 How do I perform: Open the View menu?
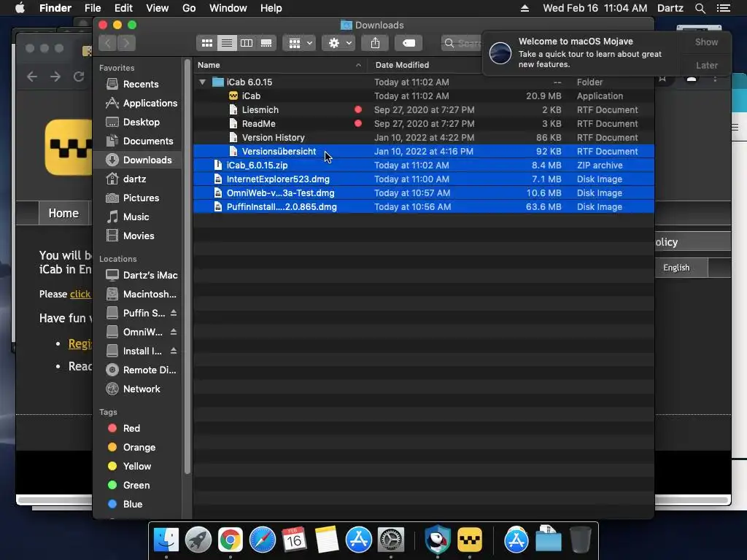[158, 8]
